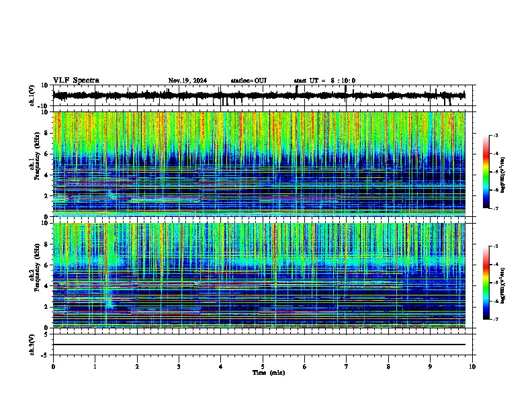Click the "1" tick on time axis
Image resolution: width=532 pixels, height=411 pixels.
pyautogui.click(x=95, y=367)
